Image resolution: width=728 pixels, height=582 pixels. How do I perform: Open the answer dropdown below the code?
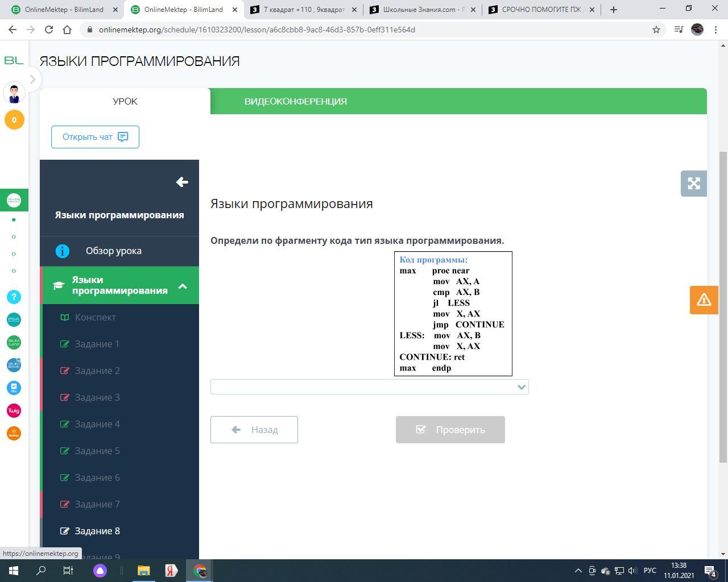click(369, 387)
